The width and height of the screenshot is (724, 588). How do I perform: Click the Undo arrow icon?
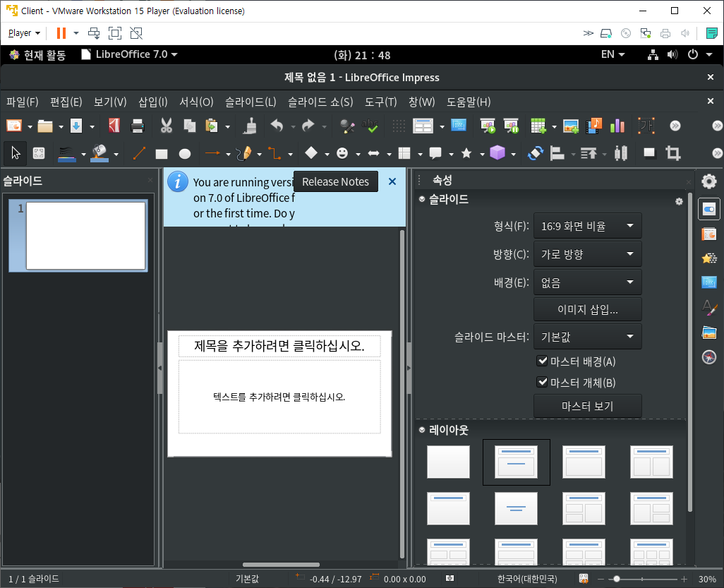pos(277,126)
